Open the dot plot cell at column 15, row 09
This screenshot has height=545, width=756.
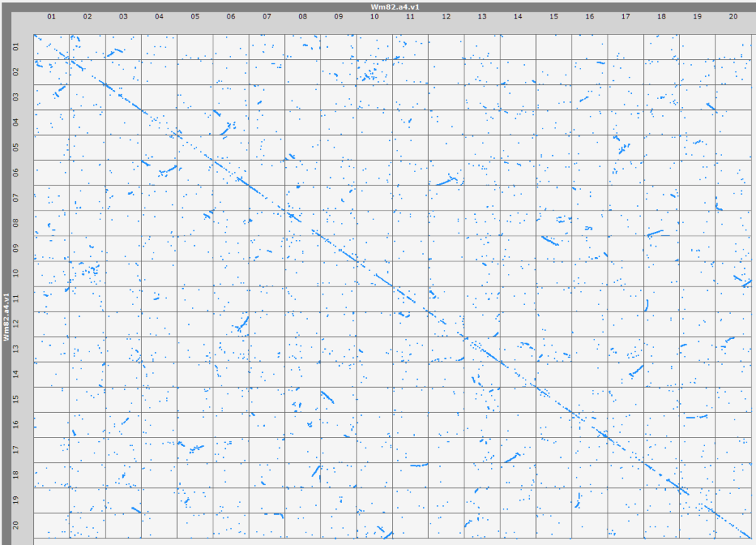click(x=554, y=248)
